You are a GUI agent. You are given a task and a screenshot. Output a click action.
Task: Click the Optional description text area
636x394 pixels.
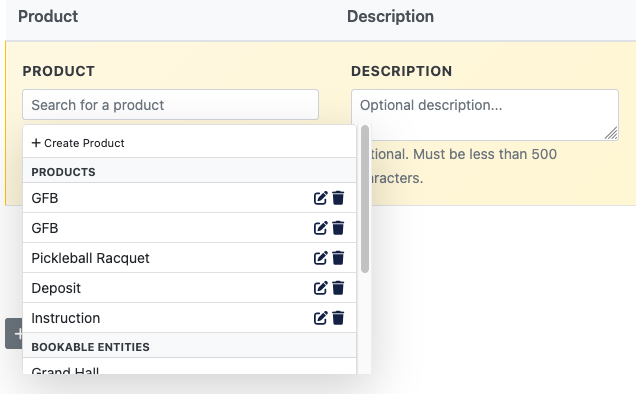485,115
